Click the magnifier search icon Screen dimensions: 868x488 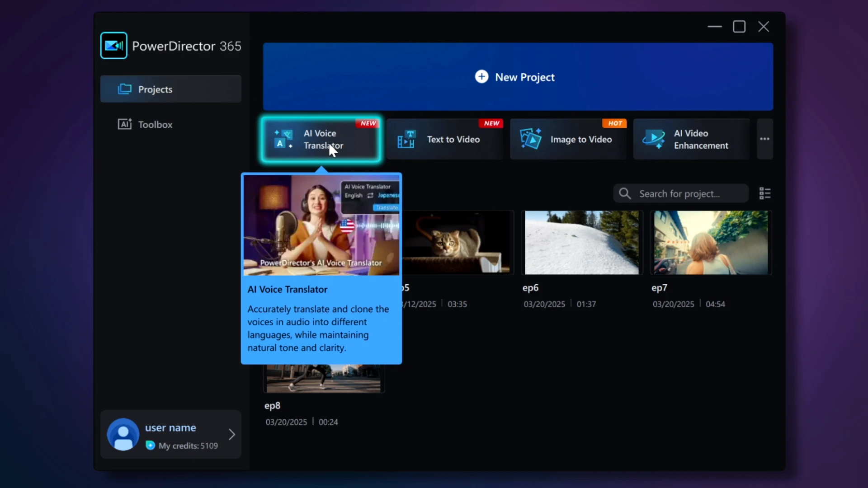pos(625,193)
